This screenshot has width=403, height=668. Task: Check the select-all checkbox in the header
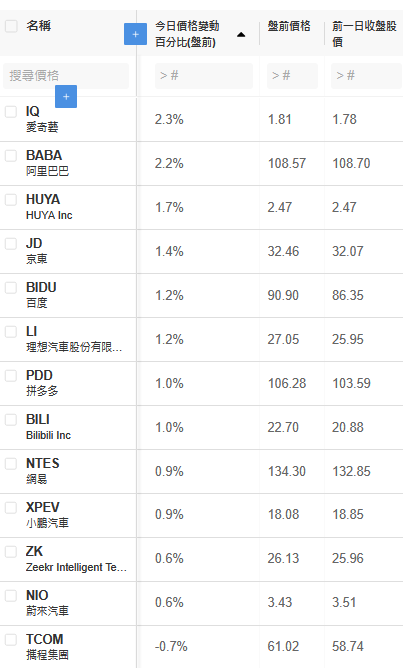(x=11, y=26)
